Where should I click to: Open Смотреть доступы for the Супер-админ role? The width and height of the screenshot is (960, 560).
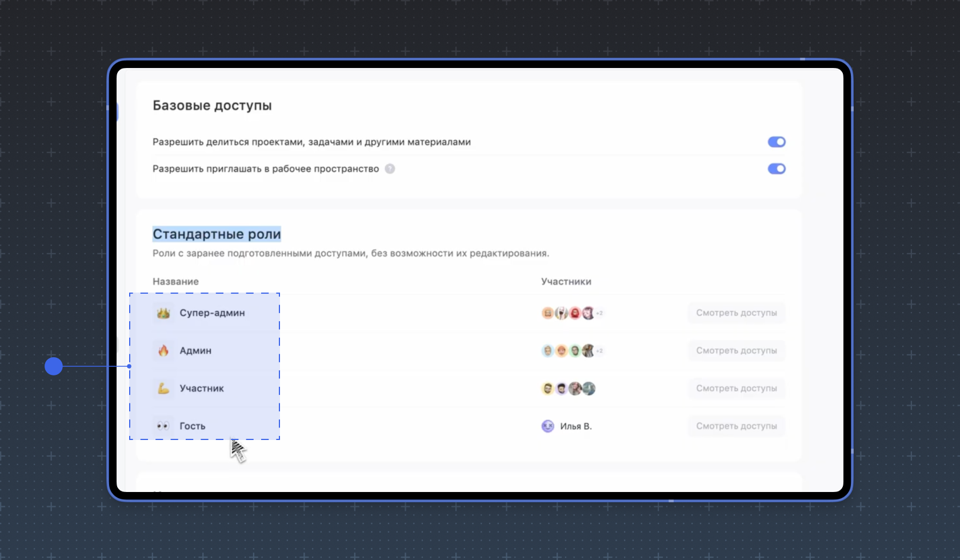(736, 313)
